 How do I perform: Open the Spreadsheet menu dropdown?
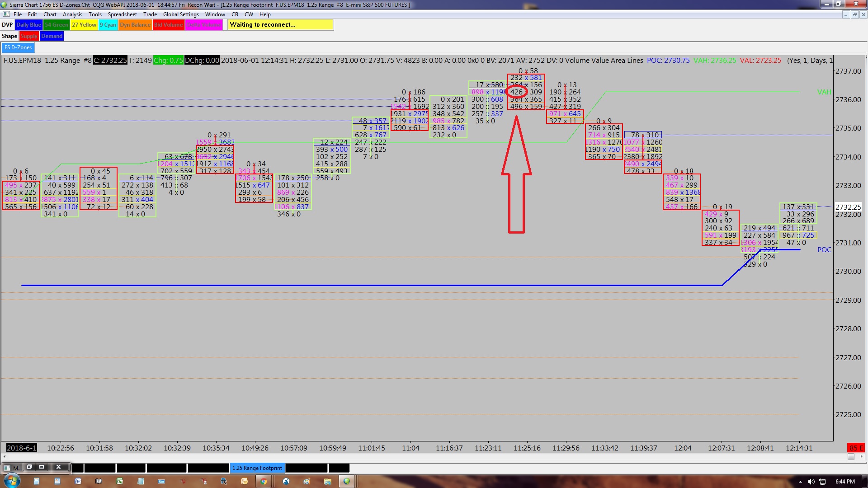coord(122,14)
